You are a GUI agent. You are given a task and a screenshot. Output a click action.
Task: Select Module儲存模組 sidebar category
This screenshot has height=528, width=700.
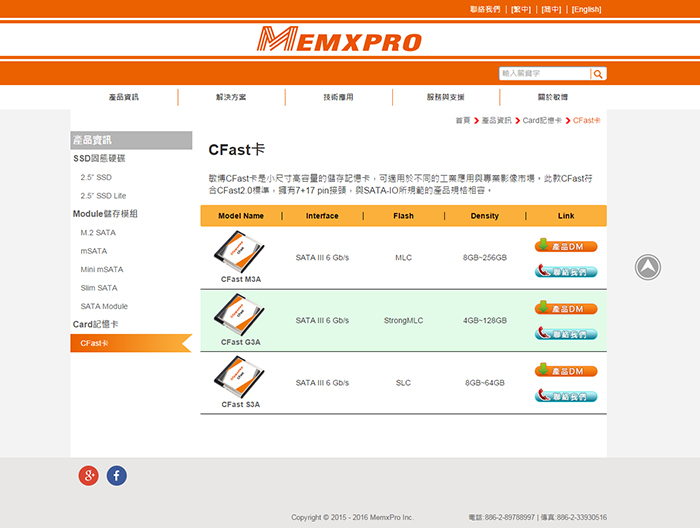pyautogui.click(x=105, y=214)
